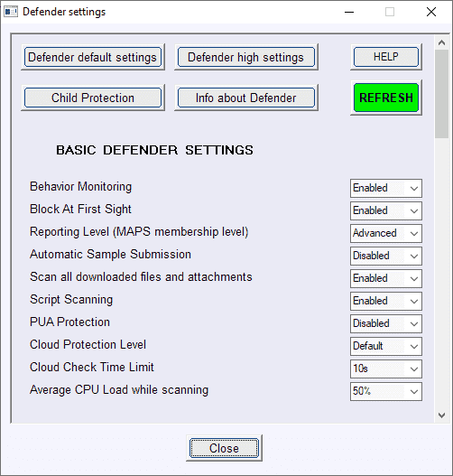Click the vertical scrollbar thumb
The image size is (453, 476).
pos(441,94)
